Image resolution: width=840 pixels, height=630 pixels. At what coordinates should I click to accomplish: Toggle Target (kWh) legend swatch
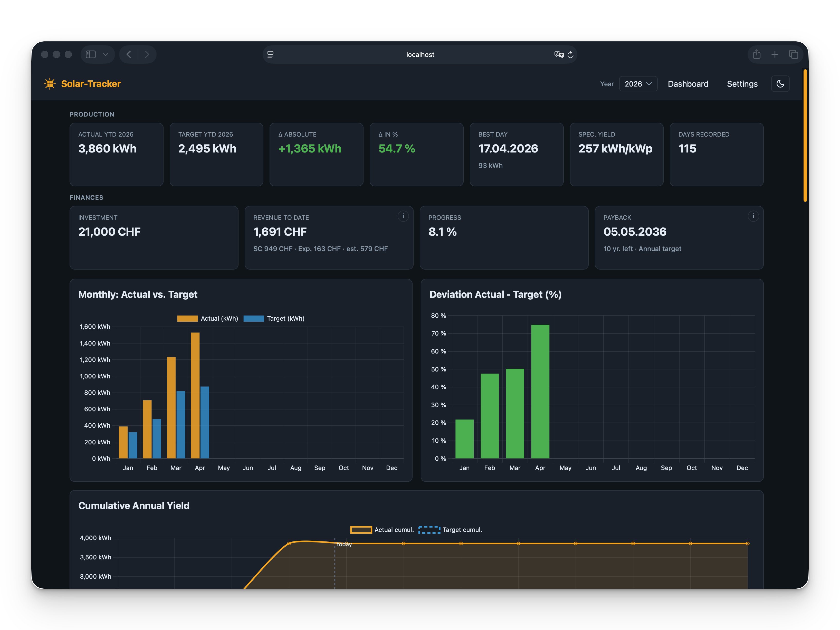click(254, 319)
